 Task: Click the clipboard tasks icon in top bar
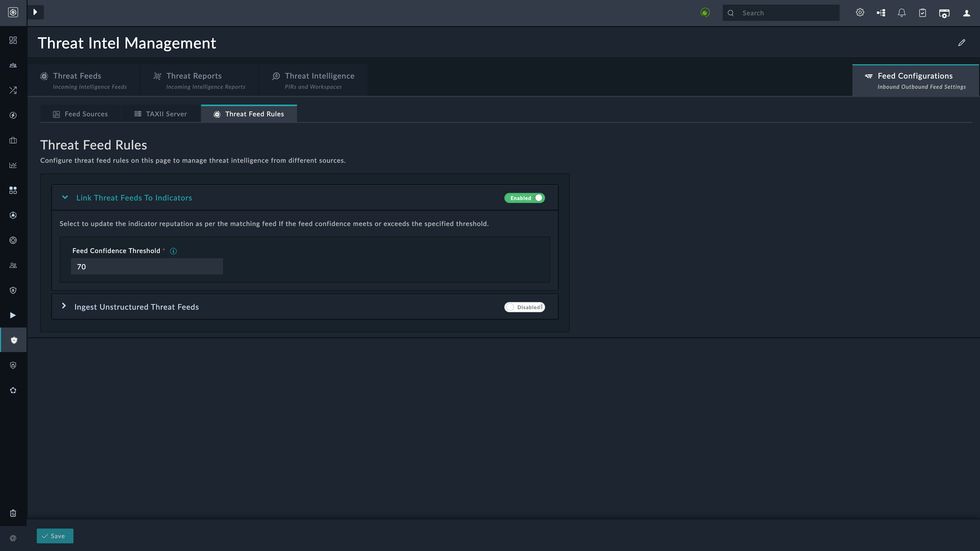(x=922, y=13)
